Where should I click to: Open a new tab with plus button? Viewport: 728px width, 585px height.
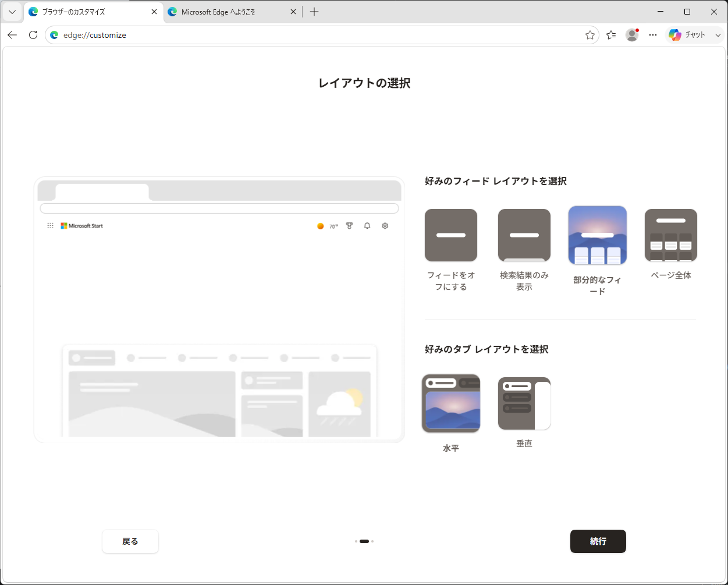click(x=314, y=12)
